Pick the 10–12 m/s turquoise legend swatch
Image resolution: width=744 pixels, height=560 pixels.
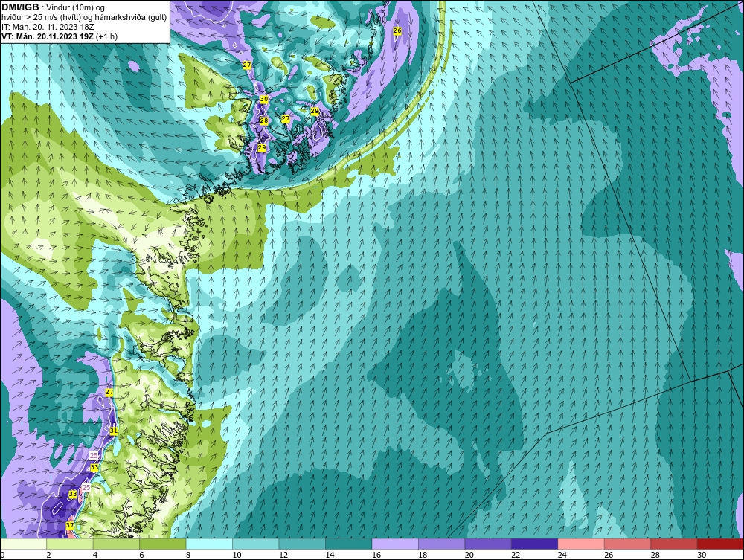click(256, 544)
